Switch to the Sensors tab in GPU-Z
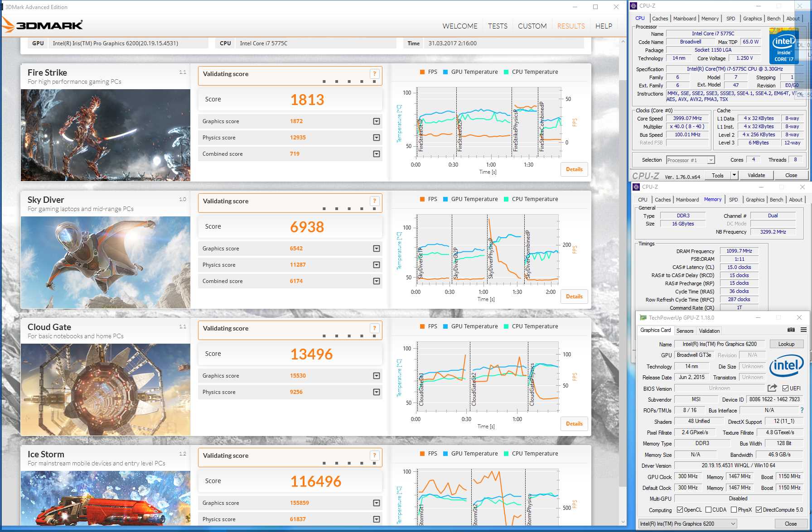 [685, 331]
